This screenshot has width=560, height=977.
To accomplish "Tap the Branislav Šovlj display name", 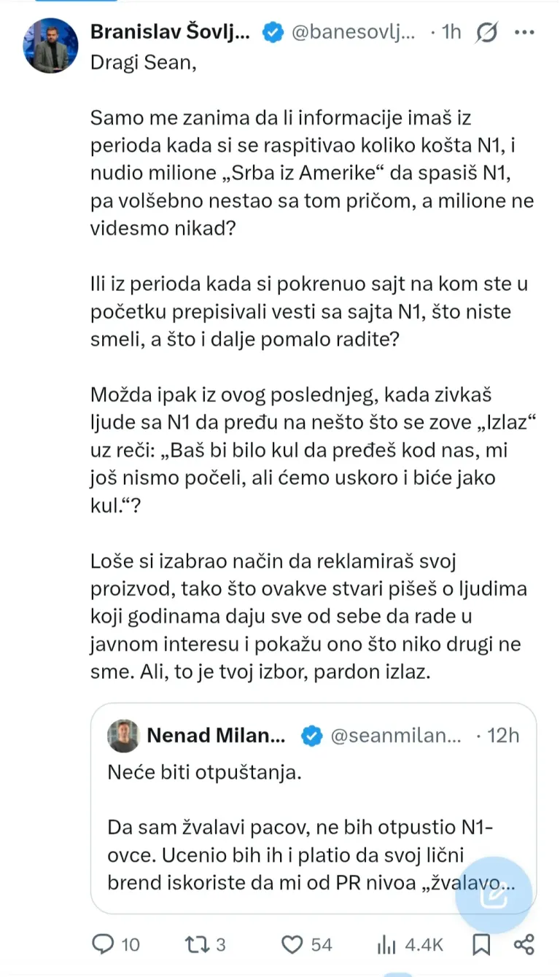I will (171, 33).
